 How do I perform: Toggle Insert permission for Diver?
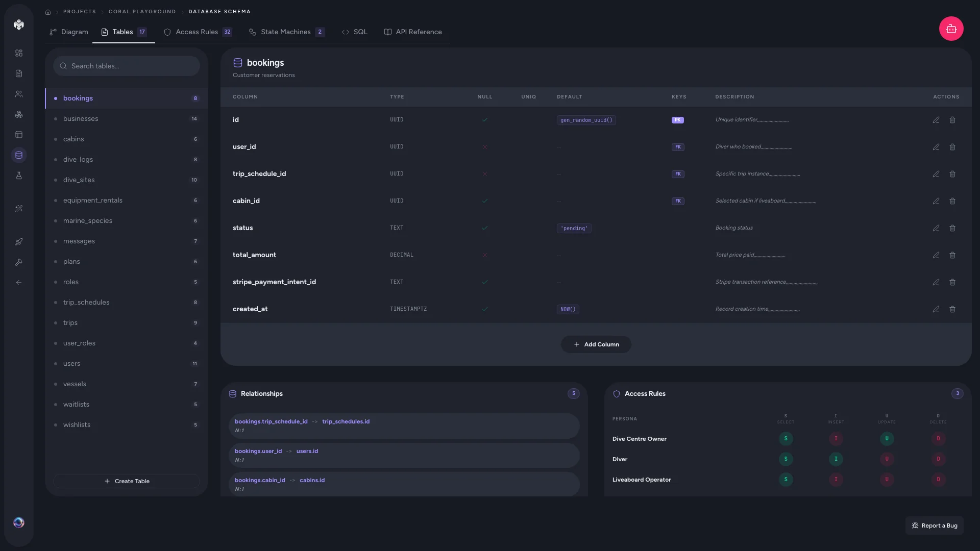(836, 459)
